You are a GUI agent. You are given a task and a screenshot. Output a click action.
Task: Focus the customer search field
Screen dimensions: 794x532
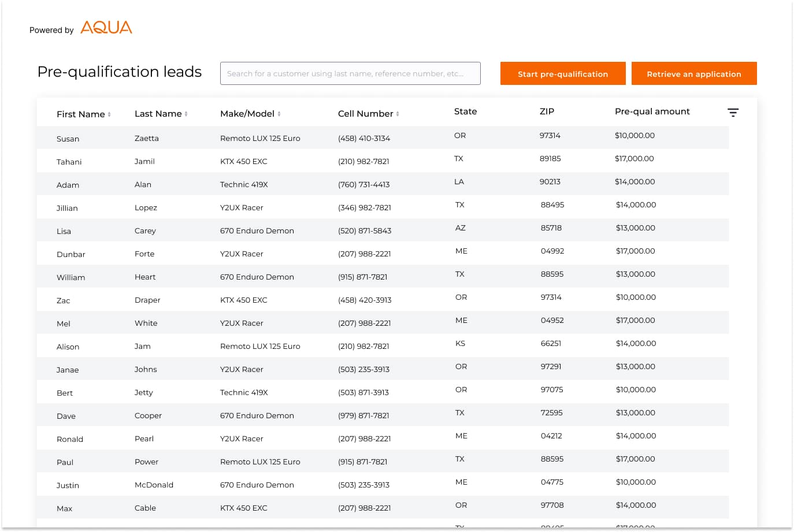point(350,73)
